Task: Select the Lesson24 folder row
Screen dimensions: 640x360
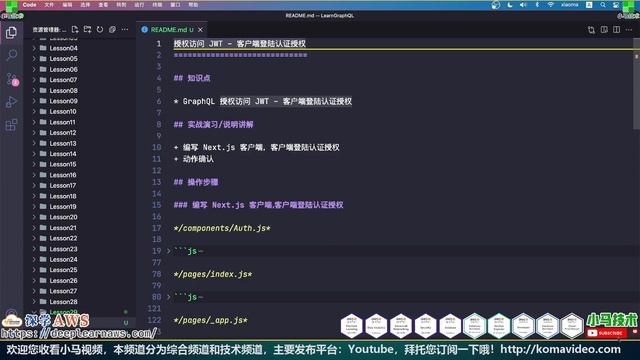Action: (x=80, y=259)
